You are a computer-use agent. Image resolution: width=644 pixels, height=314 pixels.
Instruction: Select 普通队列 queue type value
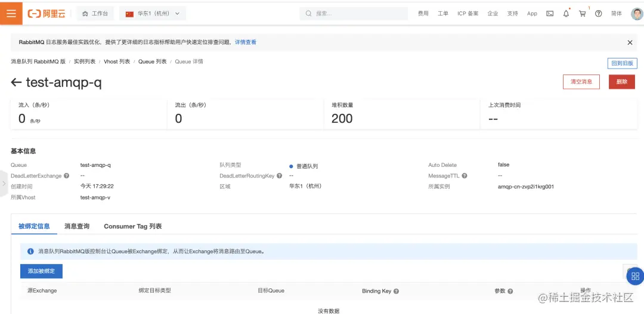pos(307,166)
